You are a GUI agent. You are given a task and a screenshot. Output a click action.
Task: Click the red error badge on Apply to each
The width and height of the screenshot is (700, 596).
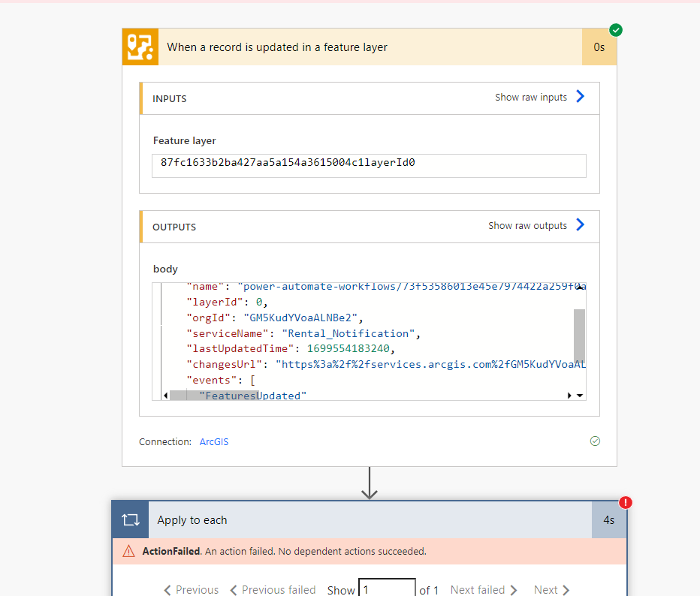pos(625,503)
